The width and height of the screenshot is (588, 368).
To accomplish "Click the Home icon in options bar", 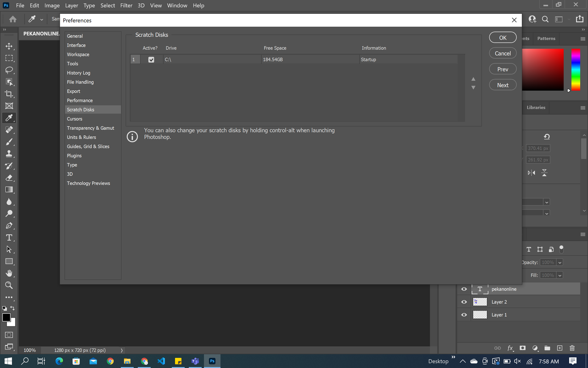I will click(13, 19).
